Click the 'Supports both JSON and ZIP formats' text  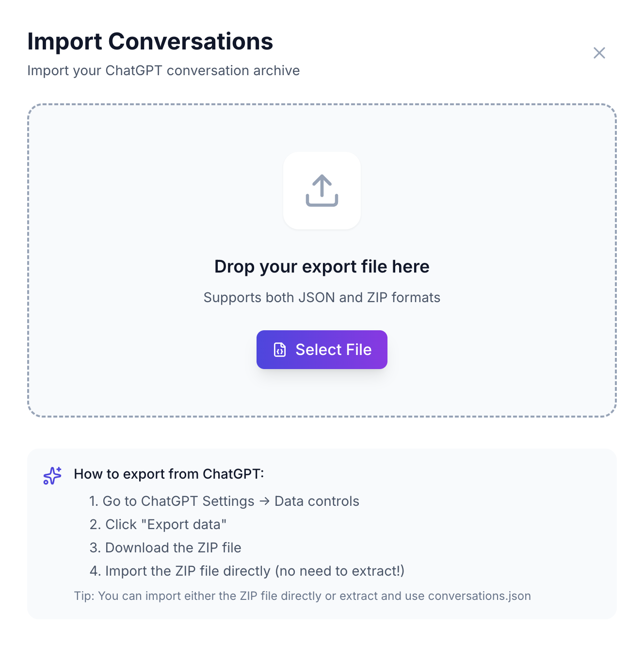322,297
